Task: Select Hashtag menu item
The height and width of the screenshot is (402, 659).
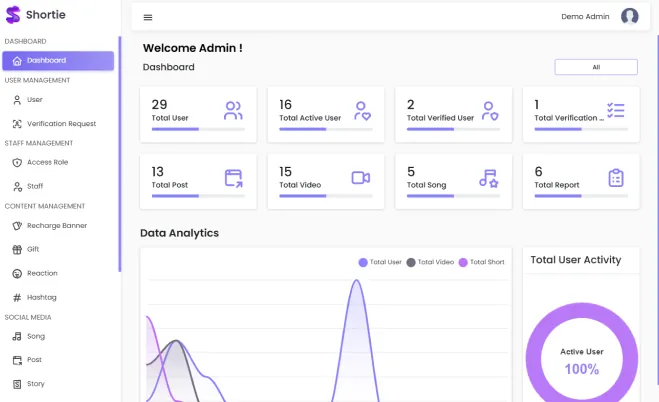Action: click(x=58, y=297)
